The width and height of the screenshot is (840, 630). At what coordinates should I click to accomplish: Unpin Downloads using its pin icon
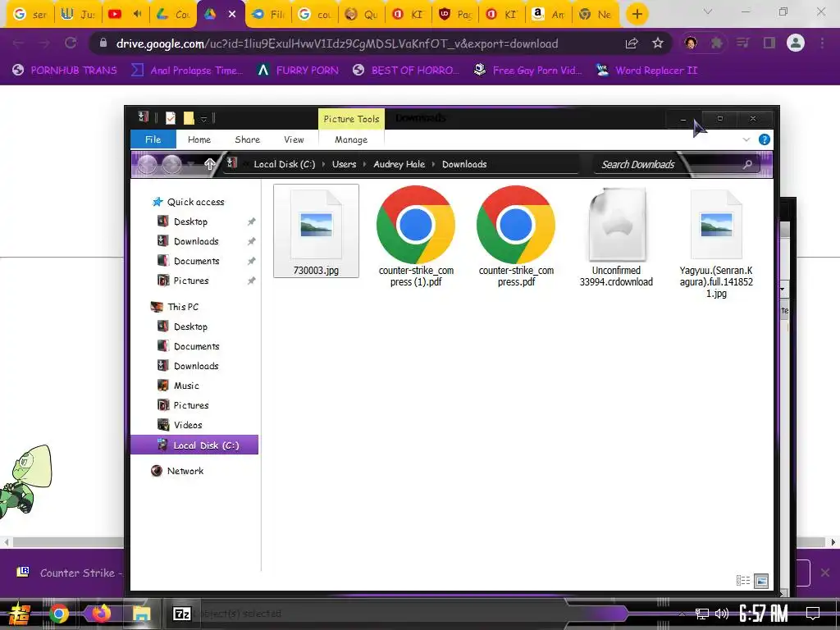coord(251,241)
